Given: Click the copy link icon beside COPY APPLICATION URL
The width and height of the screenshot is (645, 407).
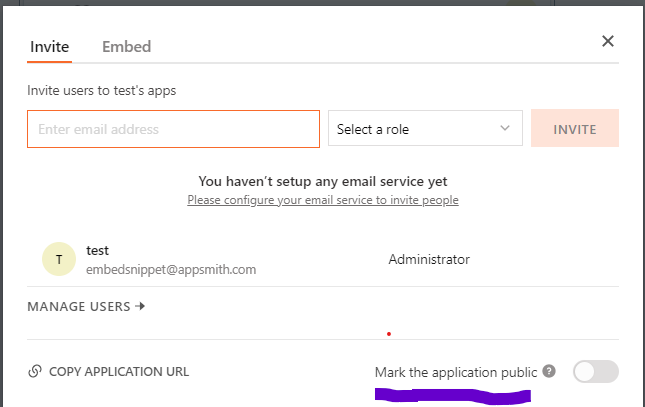Looking at the screenshot, I should (35, 371).
